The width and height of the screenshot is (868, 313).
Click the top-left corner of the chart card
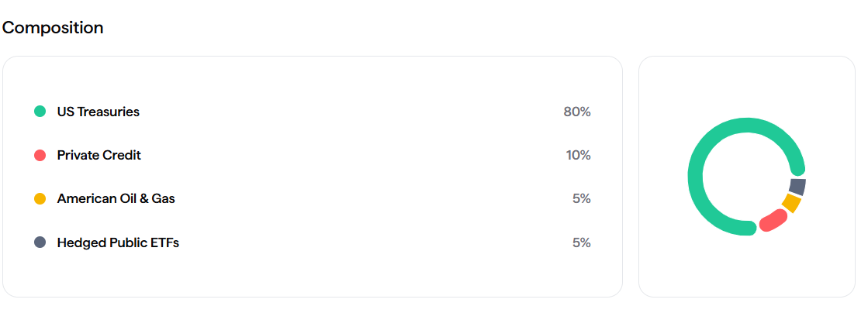[652, 68]
